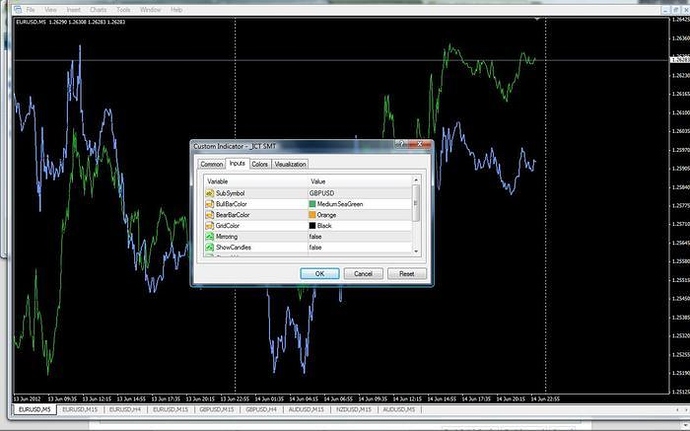Open the Window menu

[150, 9]
